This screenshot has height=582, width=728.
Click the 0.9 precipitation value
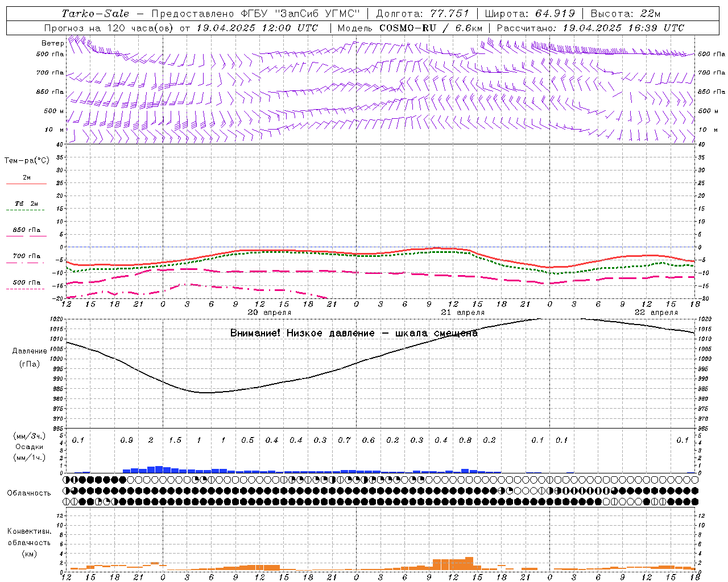127,440
